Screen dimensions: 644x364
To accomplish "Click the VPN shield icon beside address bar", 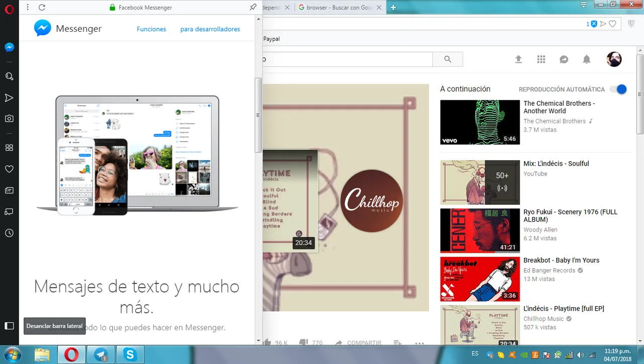I will click(632, 24).
